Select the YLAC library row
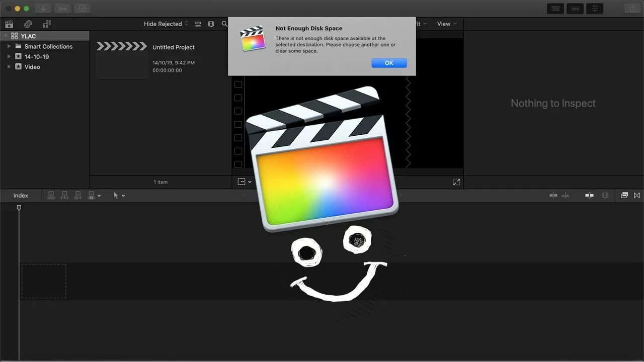The width and height of the screenshot is (644, 362). (45, 36)
